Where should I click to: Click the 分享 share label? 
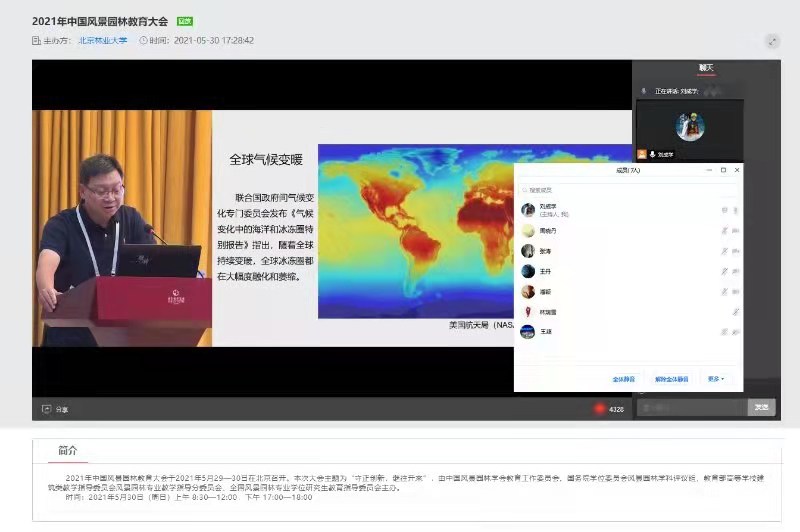62,410
